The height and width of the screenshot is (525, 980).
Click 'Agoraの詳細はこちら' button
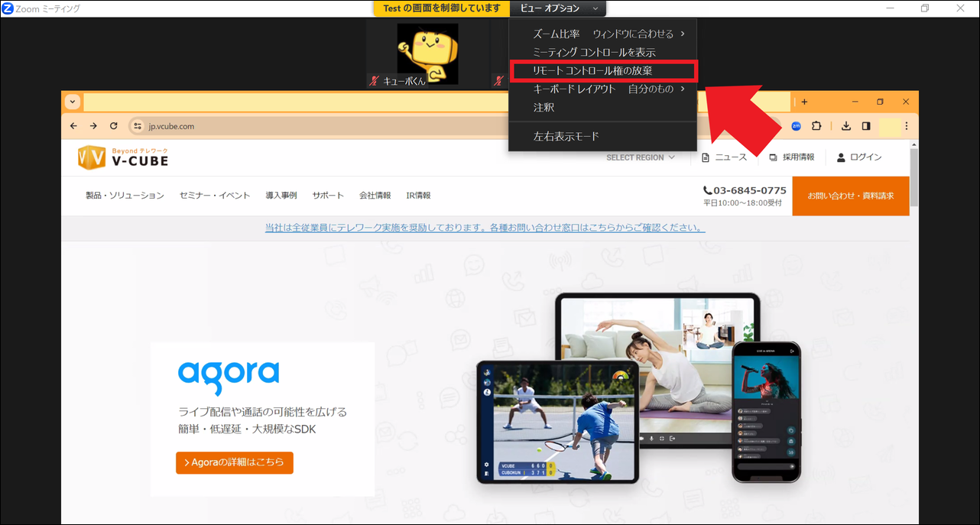pos(235,462)
